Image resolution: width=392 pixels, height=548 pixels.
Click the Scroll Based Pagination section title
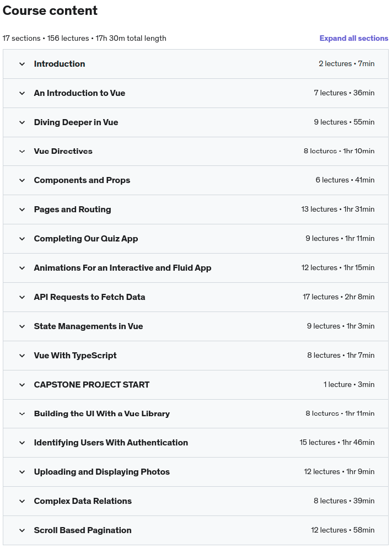click(83, 530)
